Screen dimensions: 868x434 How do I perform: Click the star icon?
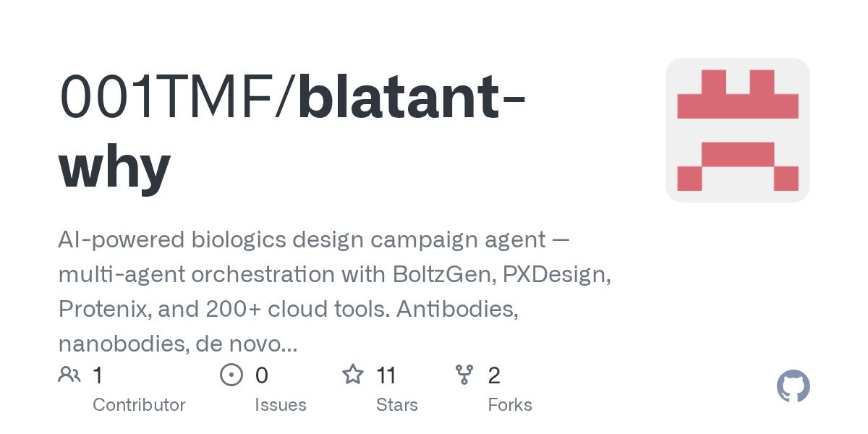coord(352,375)
